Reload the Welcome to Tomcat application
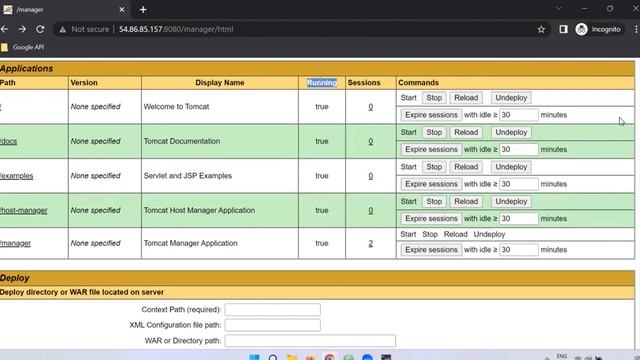Image resolution: width=640 pixels, height=360 pixels. (466, 98)
